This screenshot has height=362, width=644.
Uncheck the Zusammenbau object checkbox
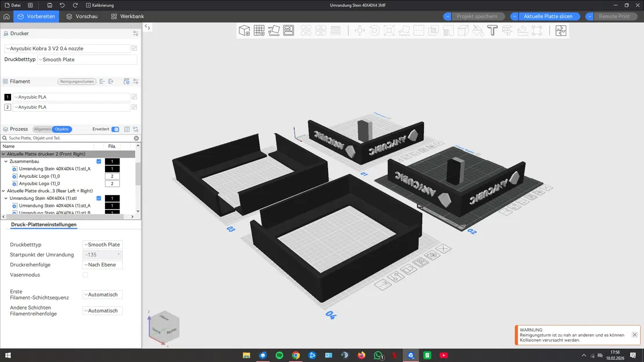coord(99,162)
